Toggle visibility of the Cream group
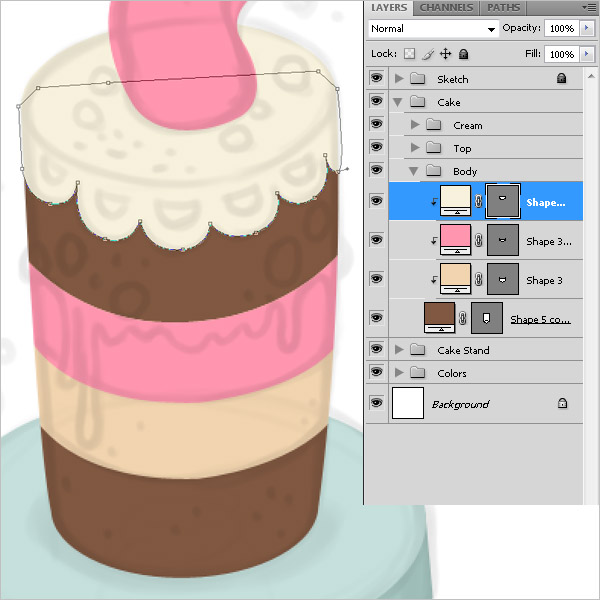600x600 pixels. tap(377, 124)
